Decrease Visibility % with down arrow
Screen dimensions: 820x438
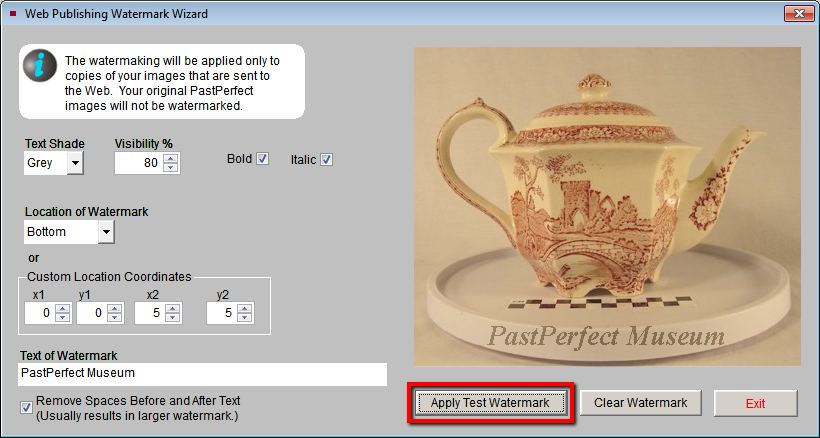click(171, 168)
